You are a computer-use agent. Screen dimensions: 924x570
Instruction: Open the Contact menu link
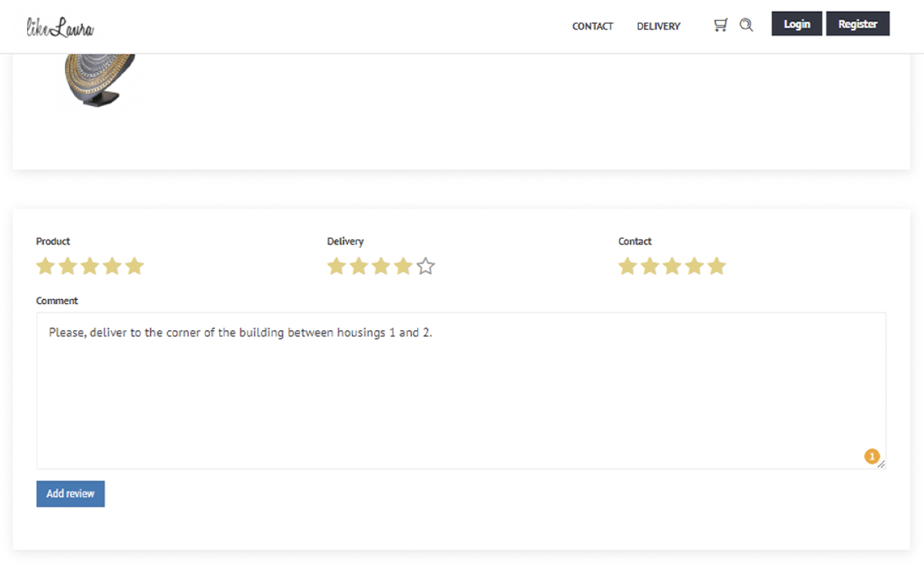coord(592,26)
